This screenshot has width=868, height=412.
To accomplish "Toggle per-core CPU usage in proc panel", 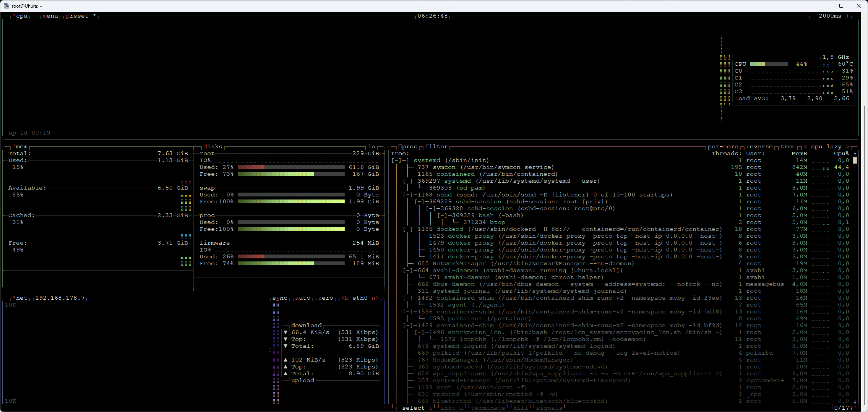I will pyautogui.click(x=722, y=147).
